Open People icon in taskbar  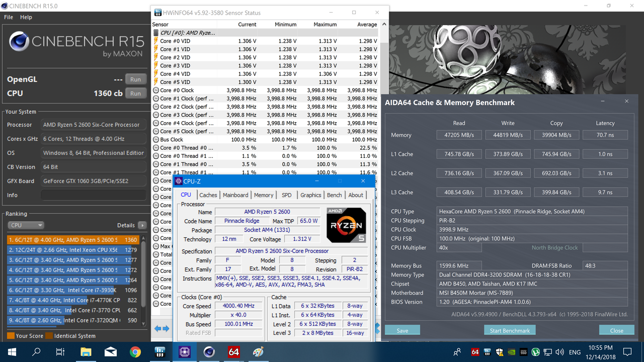click(x=457, y=352)
